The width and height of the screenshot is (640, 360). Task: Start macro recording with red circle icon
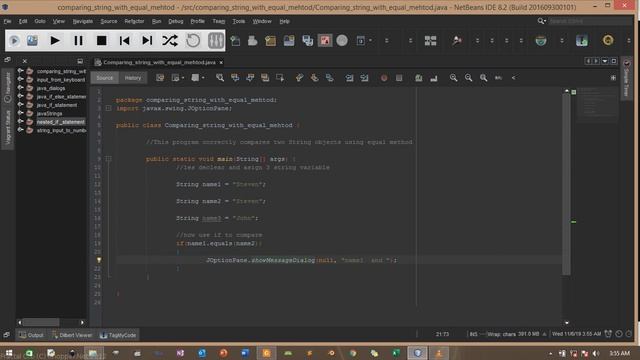384,78
